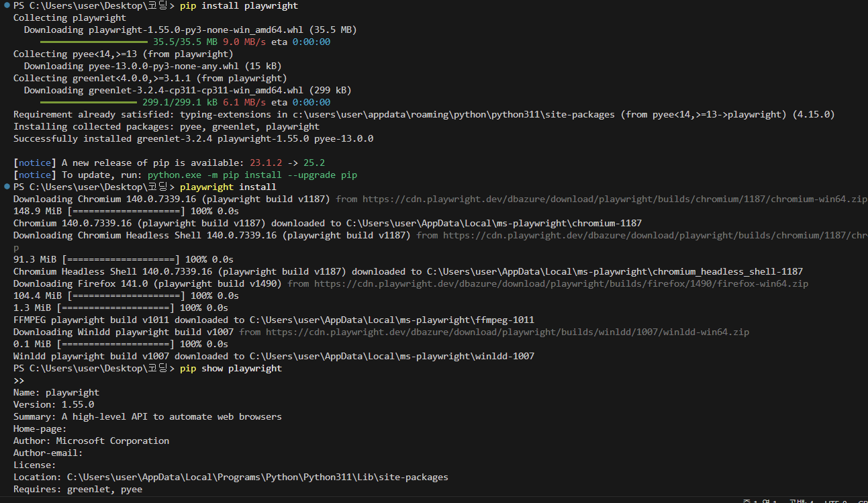The height and width of the screenshot is (503, 868).
Task: Click the 'Installing collected packages' line
Action: tap(166, 126)
